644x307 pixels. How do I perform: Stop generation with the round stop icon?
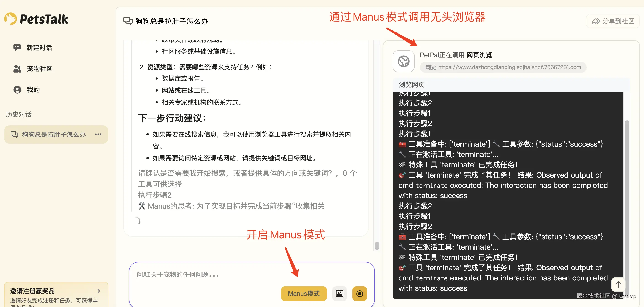click(359, 294)
